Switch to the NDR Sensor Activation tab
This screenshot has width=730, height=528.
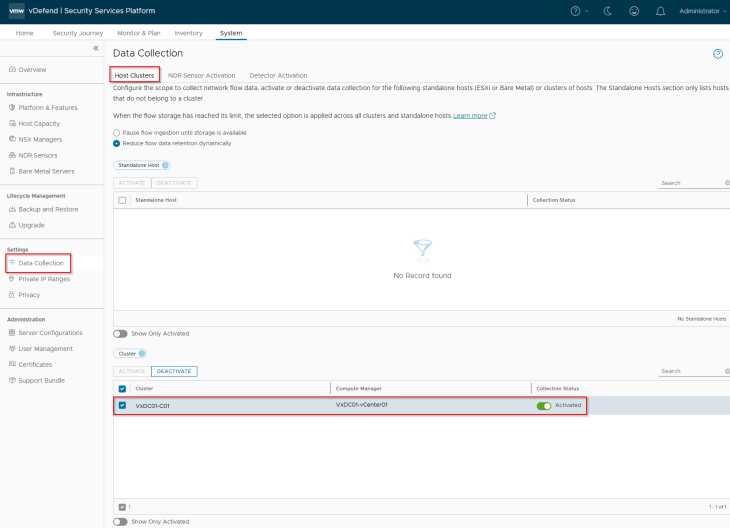(x=201, y=75)
